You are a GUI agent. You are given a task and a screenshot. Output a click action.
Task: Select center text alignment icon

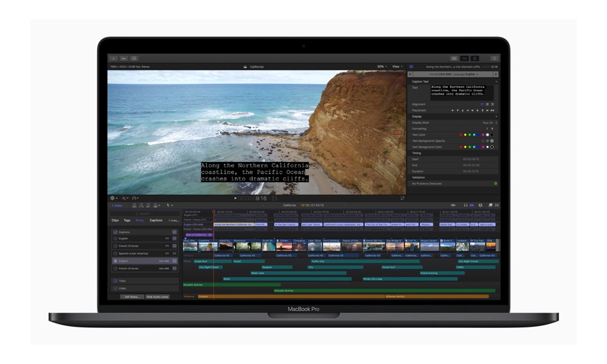click(487, 104)
